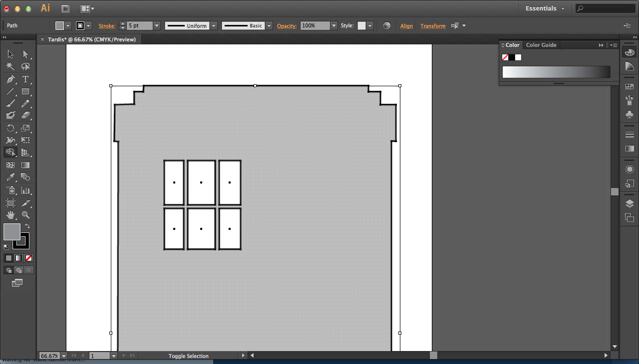Switch to the Color Guide tab
The width and height of the screenshot is (639, 364).
pos(541,45)
